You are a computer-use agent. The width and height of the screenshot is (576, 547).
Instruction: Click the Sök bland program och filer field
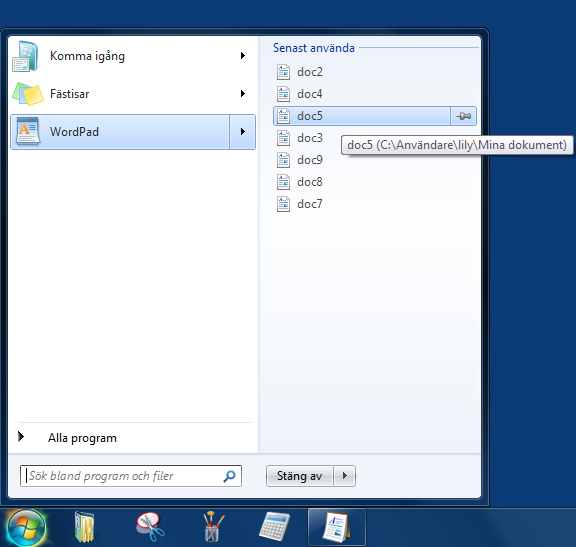131,476
